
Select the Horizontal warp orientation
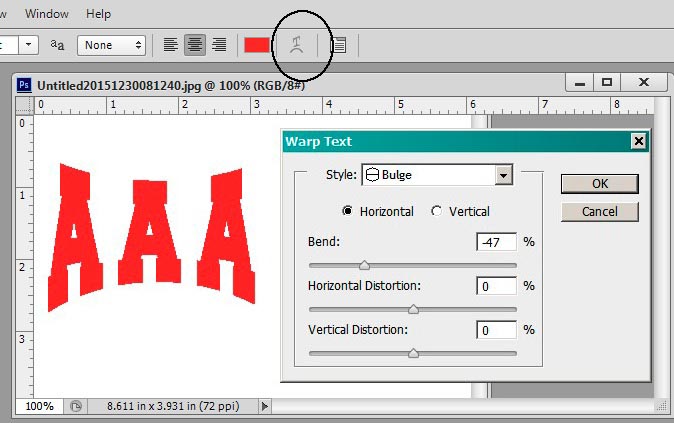348,211
